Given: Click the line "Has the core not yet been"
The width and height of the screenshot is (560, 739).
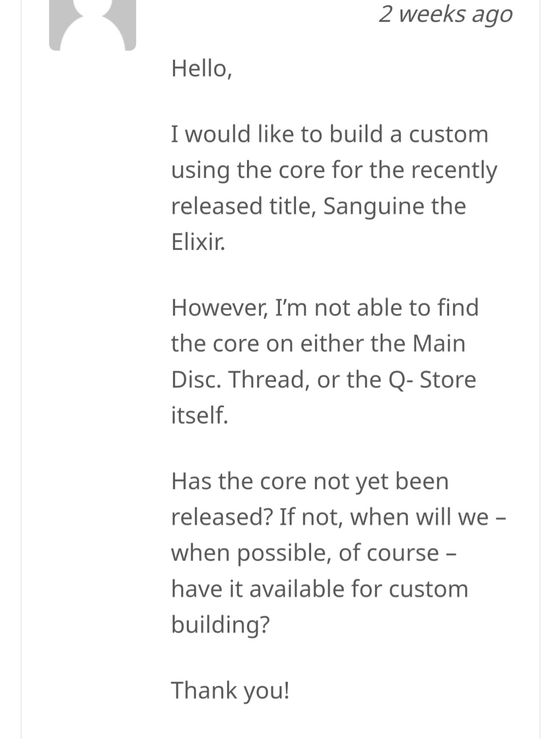Looking at the screenshot, I should pos(310,482).
